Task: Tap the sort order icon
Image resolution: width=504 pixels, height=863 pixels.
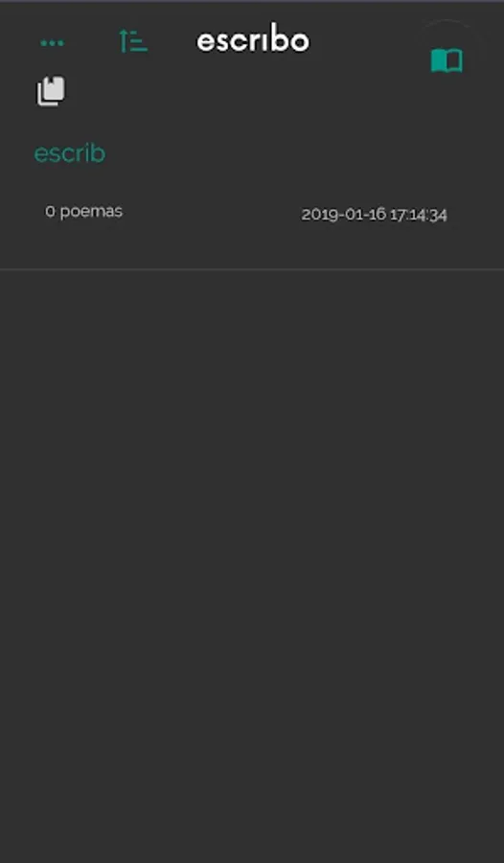Action: click(133, 41)
